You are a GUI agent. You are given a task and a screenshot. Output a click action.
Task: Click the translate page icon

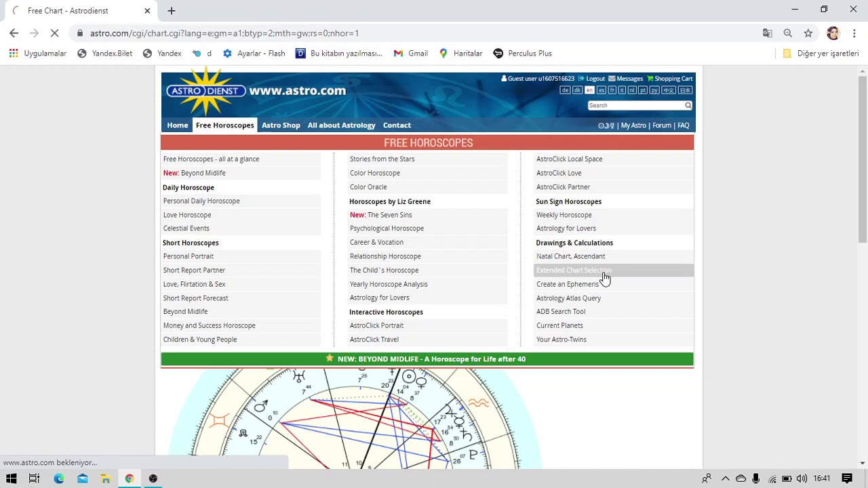click(x=767, y=33)
